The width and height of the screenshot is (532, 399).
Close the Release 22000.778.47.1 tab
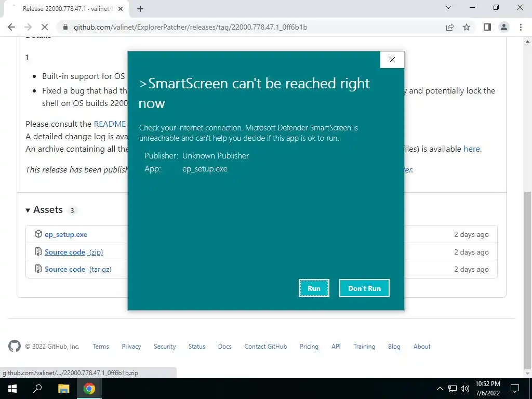121,9
